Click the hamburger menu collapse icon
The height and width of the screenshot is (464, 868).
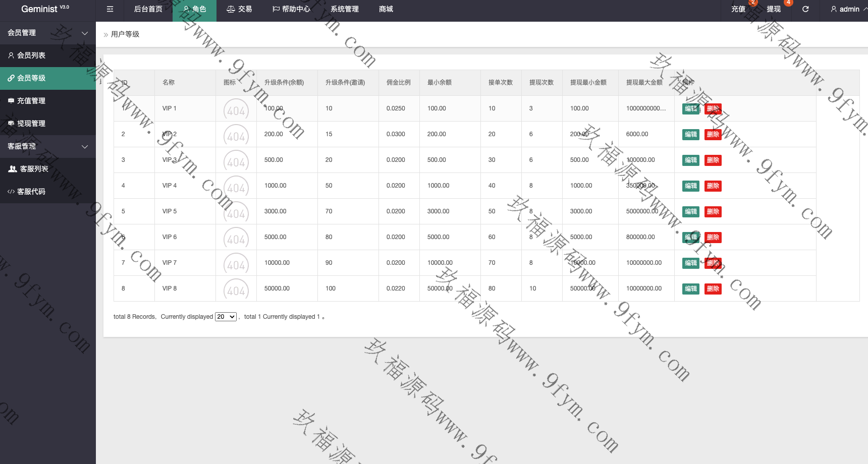[x=110, y=9]
